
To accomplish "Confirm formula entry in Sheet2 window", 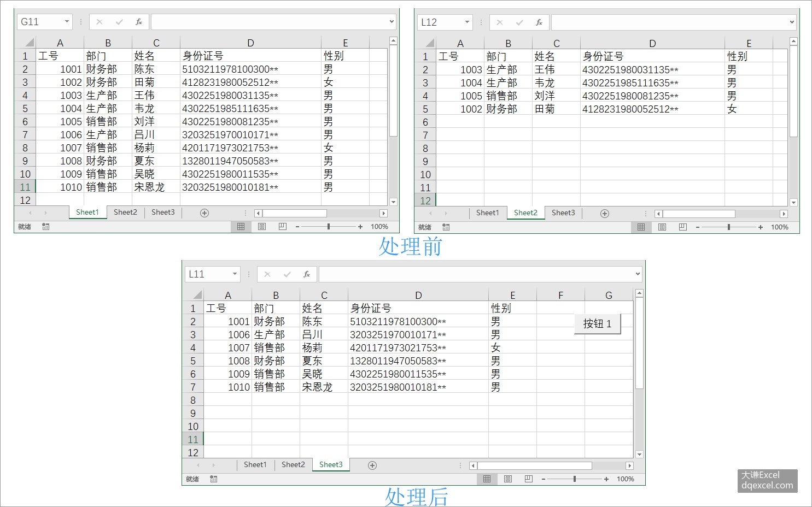I will pos(519,22).
